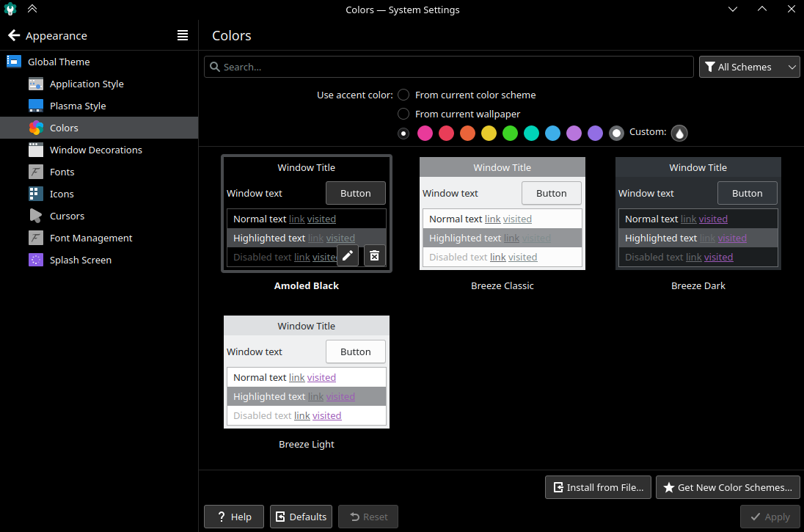Open Window Decorations settings
The width and height of the screenshot is (804, 532).
(99, 150)
